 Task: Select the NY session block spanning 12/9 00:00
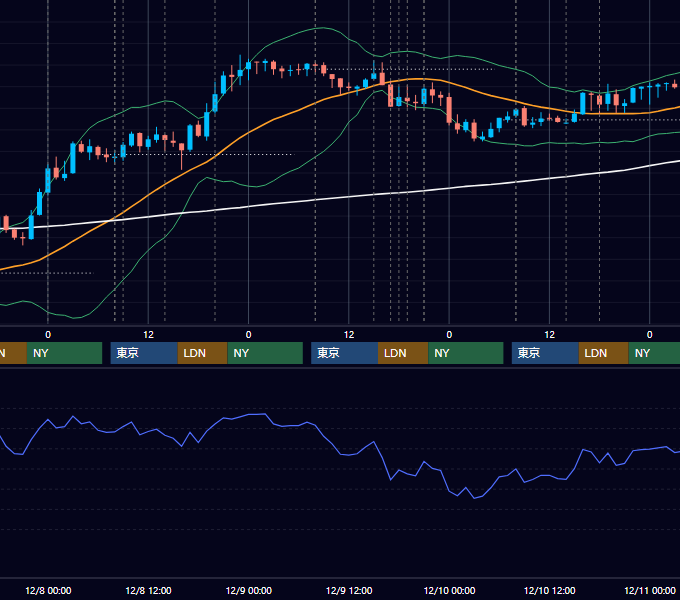tap(265, 353)
